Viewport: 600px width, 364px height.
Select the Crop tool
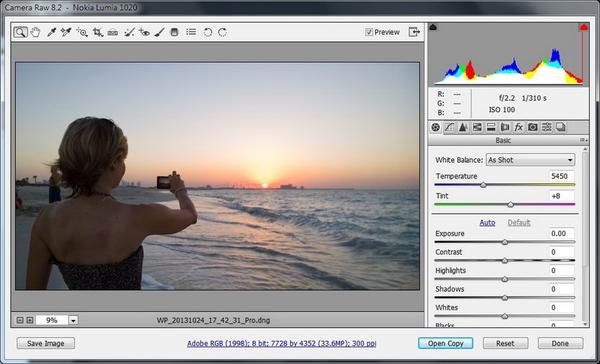[x=98, y=32]
